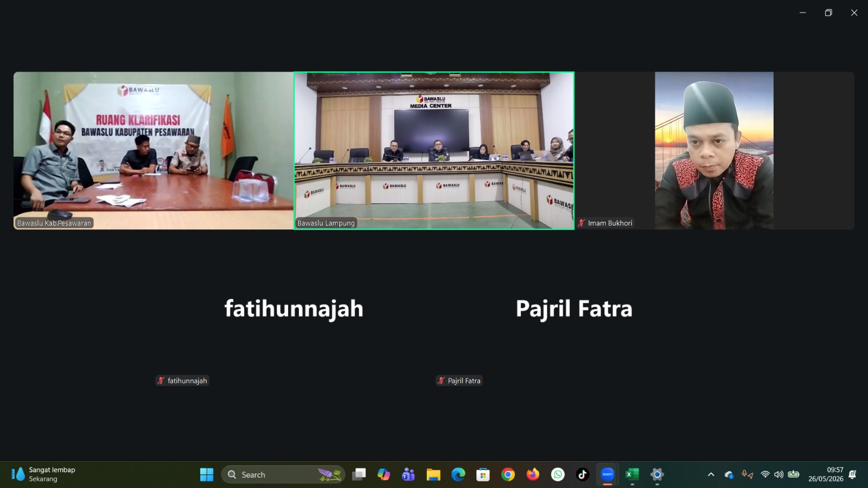Click the Bawaslu Lampung name label
The image size is (868, 488).
coord(326,223)
